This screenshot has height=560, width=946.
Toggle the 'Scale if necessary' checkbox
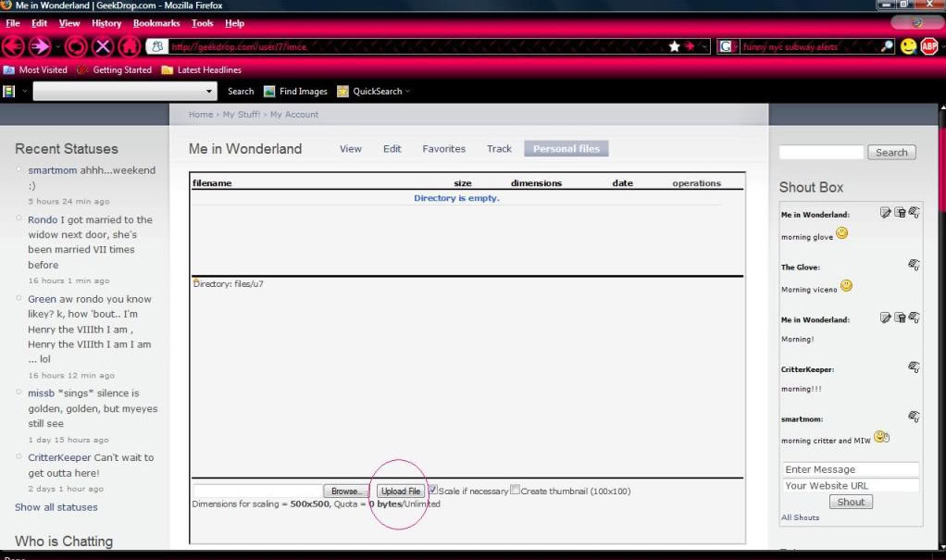tap(432, 490)
